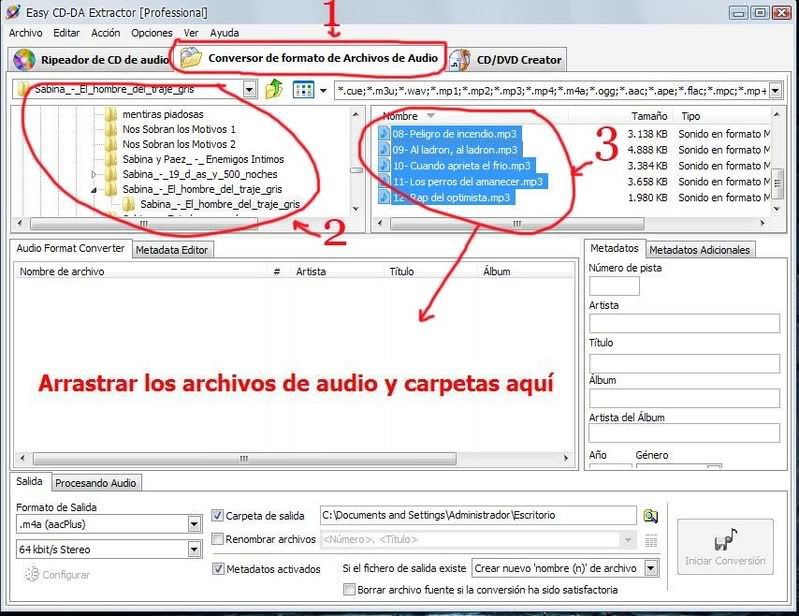Click the file list horizontal scrollbar
This screenshot has height=616, width=799.
click(517, 223)
